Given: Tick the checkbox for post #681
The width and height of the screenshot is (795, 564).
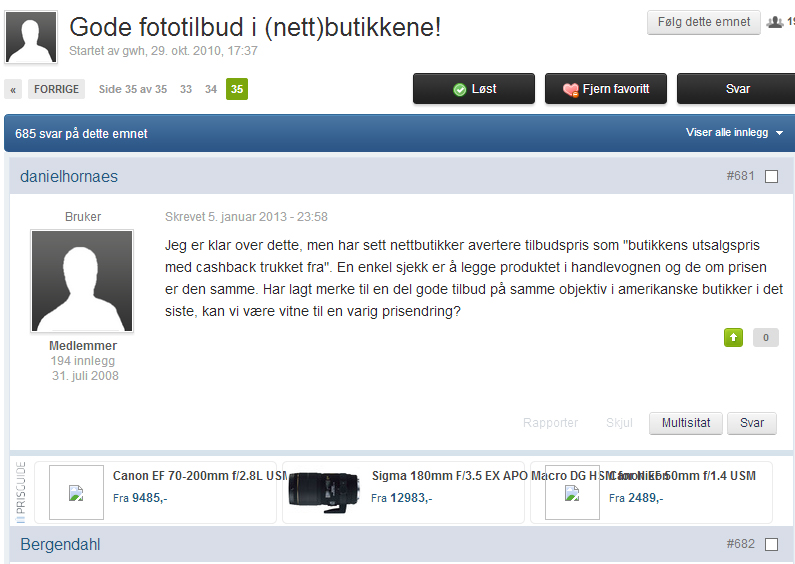Looking at the screenshot, I should [771, 177].
